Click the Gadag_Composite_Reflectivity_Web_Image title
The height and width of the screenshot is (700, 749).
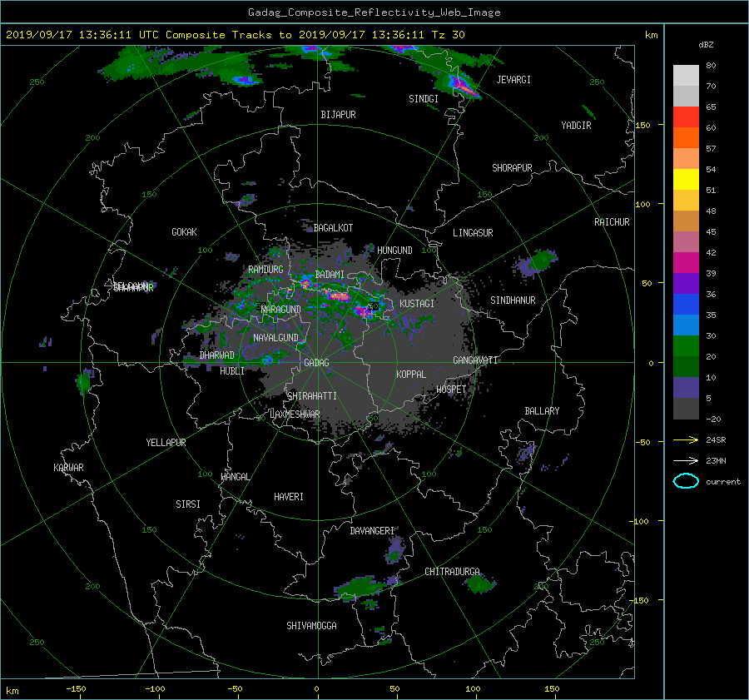(x=374, y=12)
